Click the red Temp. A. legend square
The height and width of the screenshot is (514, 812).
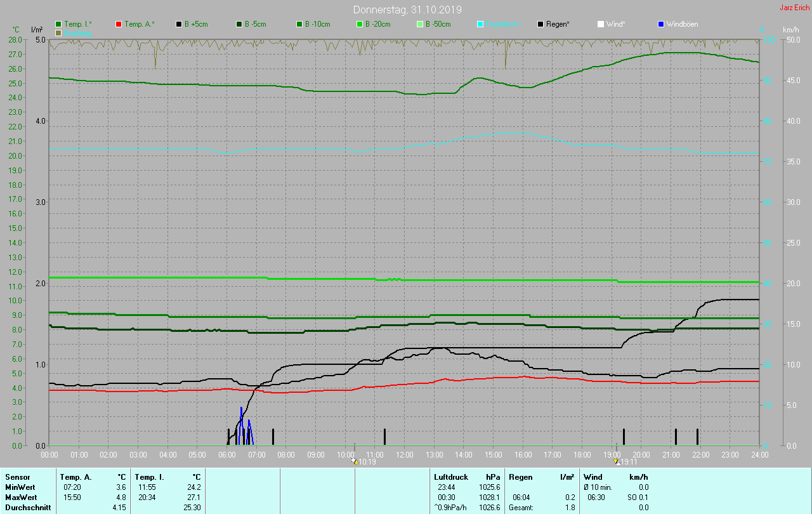coord(119,24)
